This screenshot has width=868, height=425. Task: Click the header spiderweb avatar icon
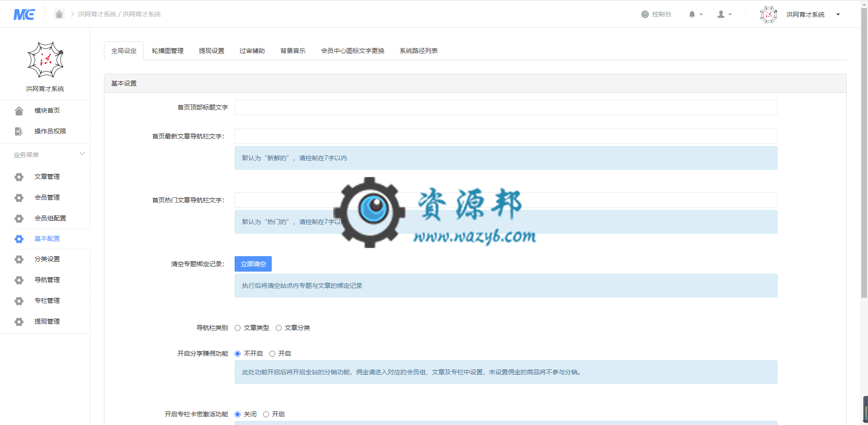[x=769, y=14]
